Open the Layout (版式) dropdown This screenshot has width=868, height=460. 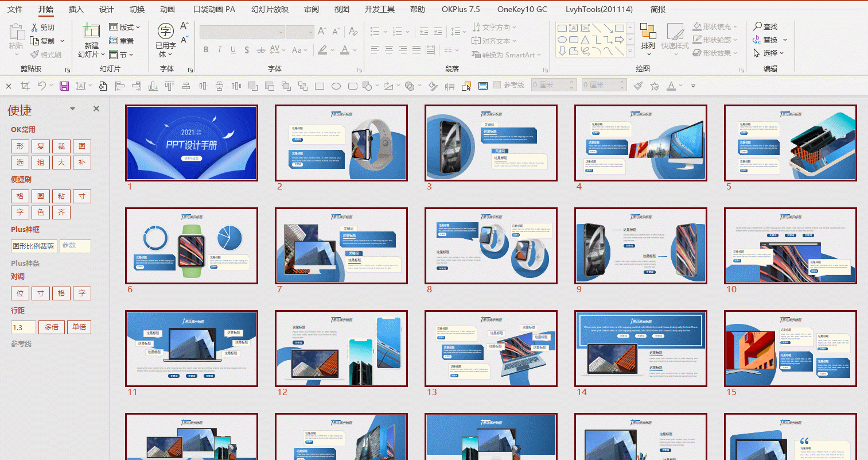coord(124,27)
